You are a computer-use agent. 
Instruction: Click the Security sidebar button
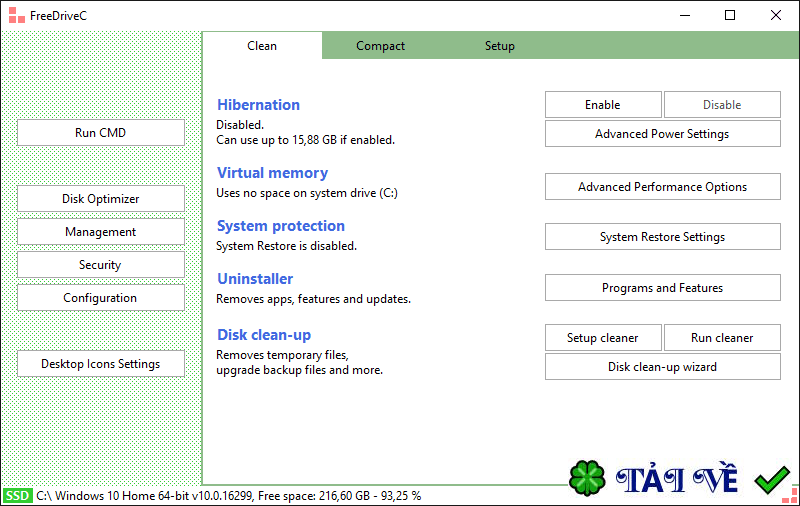pos(101,265)
